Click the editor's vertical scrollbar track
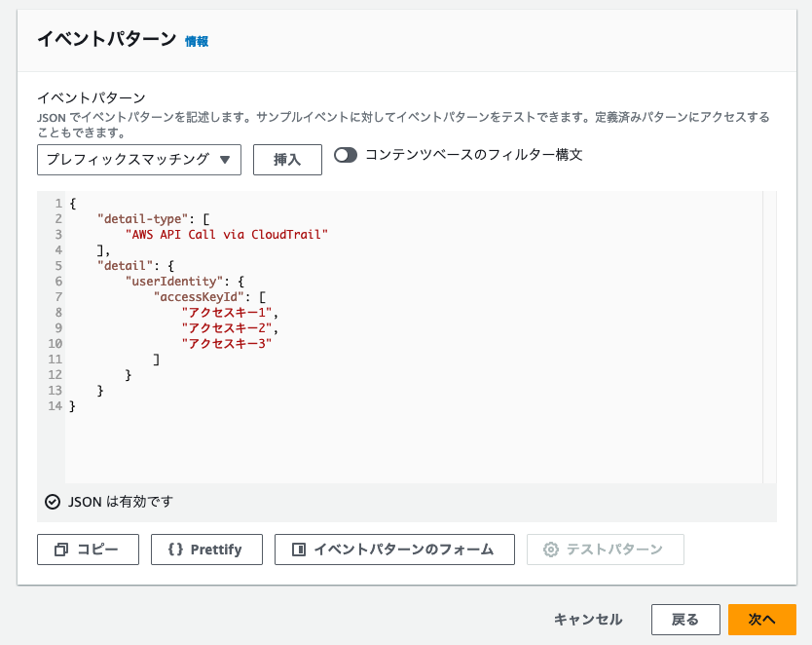 [x=769, y=337]
